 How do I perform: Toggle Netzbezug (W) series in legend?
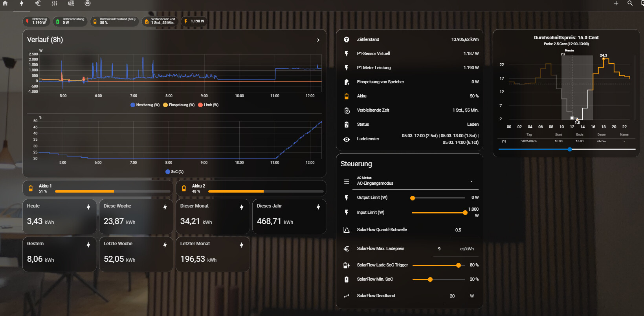click(145, 105)
